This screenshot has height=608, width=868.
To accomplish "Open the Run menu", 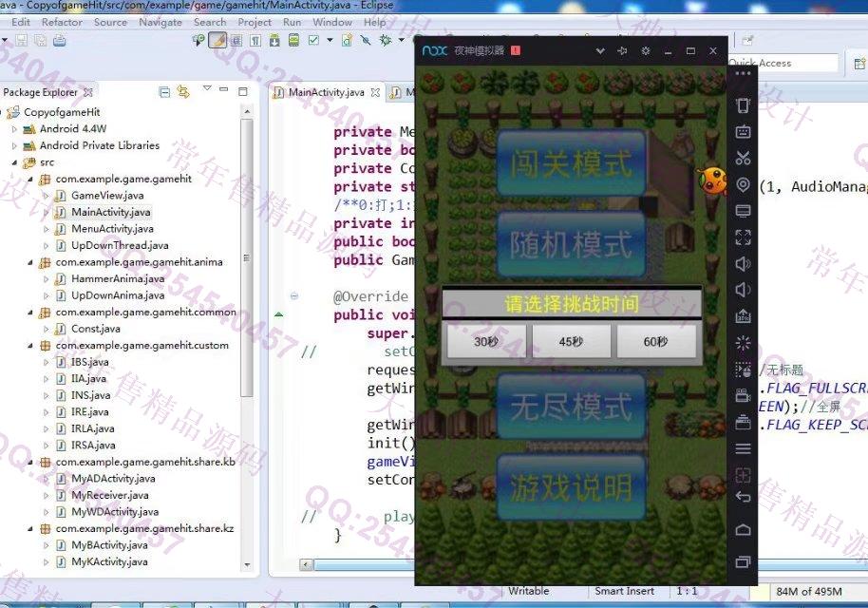I will point(292,22).
